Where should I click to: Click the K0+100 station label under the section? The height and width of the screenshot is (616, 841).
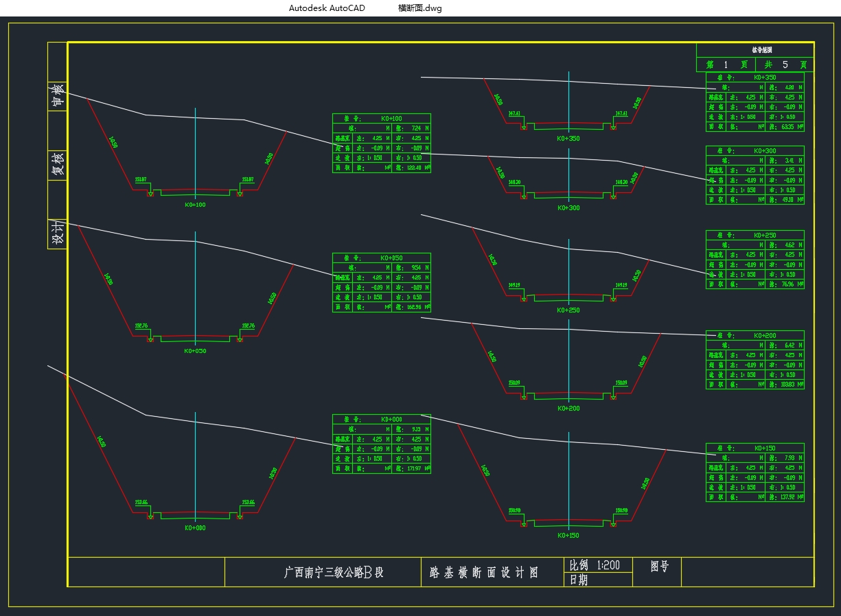point(195,205)
